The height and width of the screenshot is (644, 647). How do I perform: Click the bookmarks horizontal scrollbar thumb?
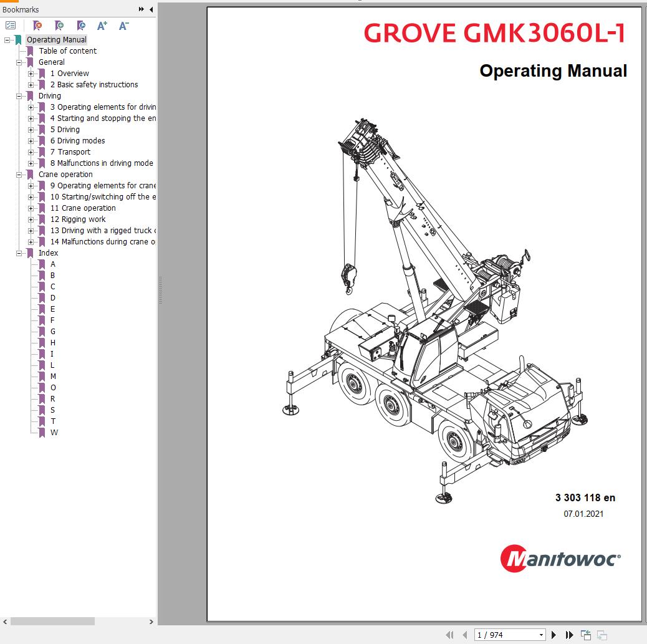[x=52, y=622]
